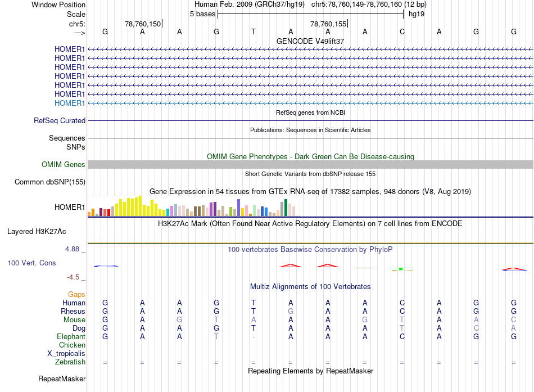
Task: Click the Window Position label
Action: (58, 4)
